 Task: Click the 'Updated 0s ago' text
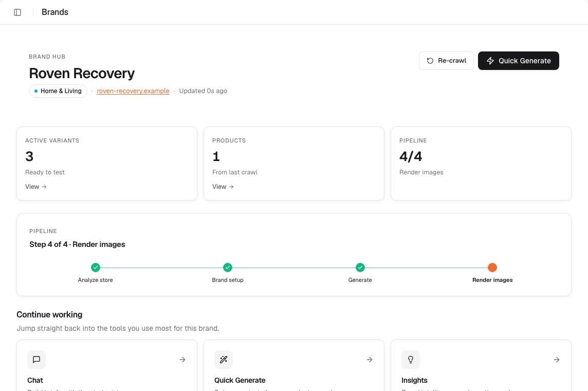(203, 91)
